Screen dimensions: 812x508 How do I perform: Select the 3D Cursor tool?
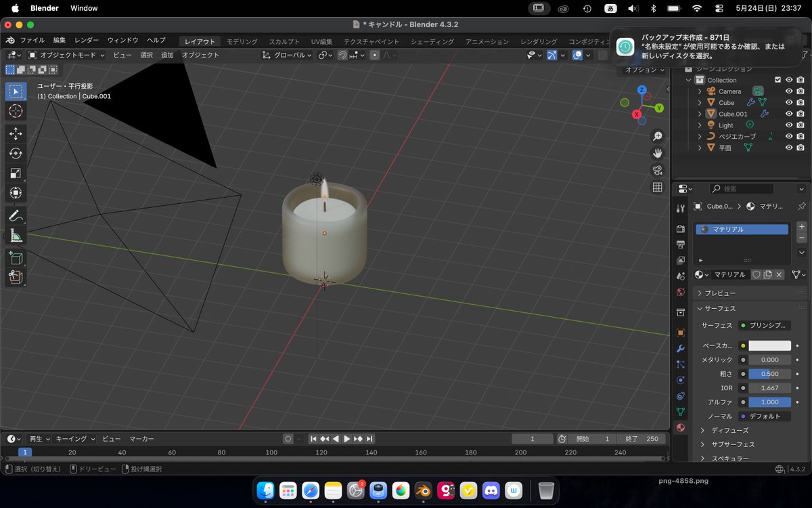(x=16, y=112)
